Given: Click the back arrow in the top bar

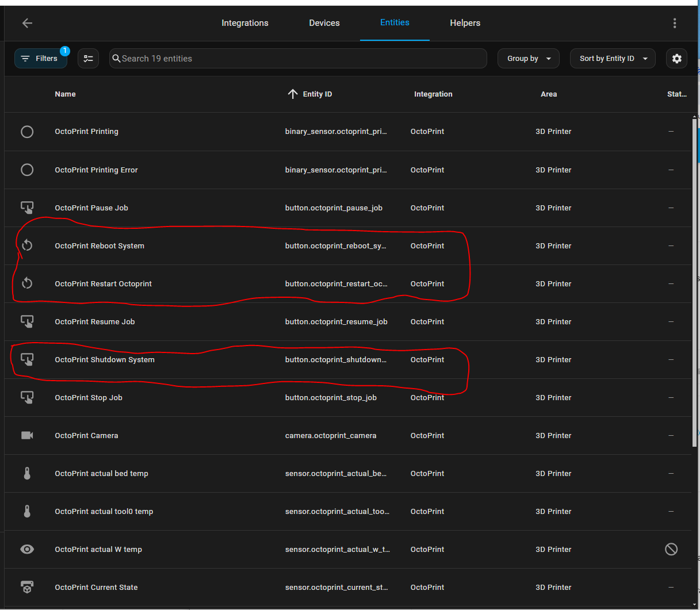Looking at the screenshot, I should [27, 23].
